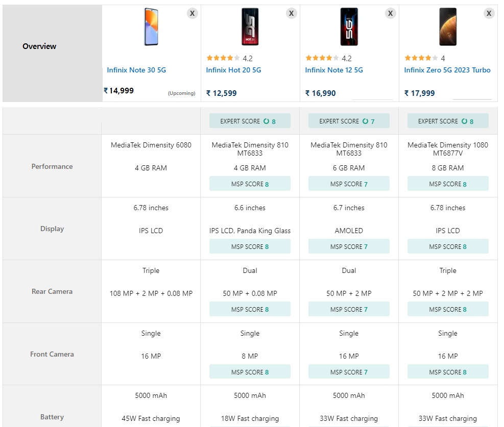Click Expert Score badge for Infinix Hot 20 5G
Image resolution: width=504 pixels, height=427 pixels.
[250, 121]
